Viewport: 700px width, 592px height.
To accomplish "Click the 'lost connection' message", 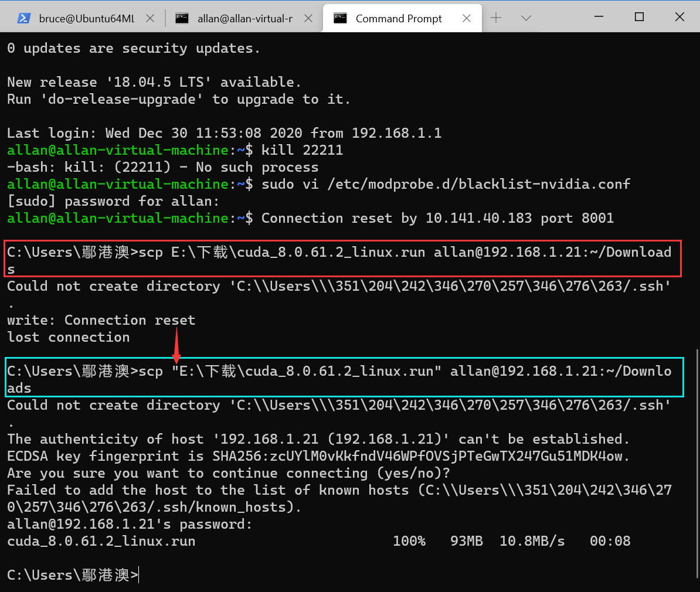I will tap(69, 337).
